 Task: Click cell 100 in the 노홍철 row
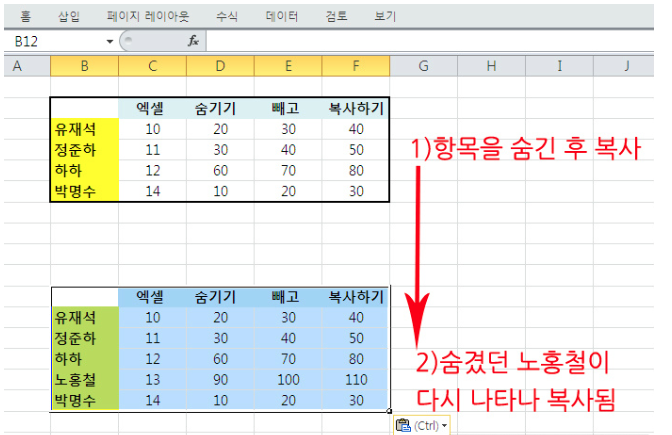pos(288,379)
